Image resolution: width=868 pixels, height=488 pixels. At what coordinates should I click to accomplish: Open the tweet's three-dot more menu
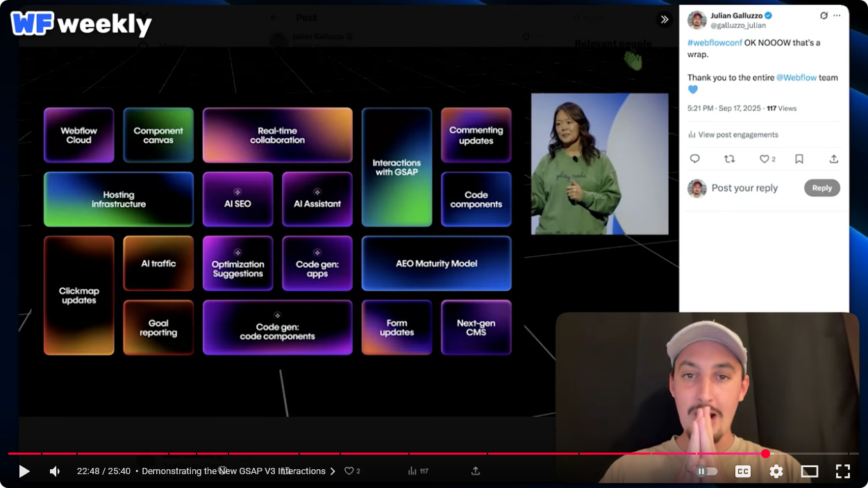coord(837,15)
